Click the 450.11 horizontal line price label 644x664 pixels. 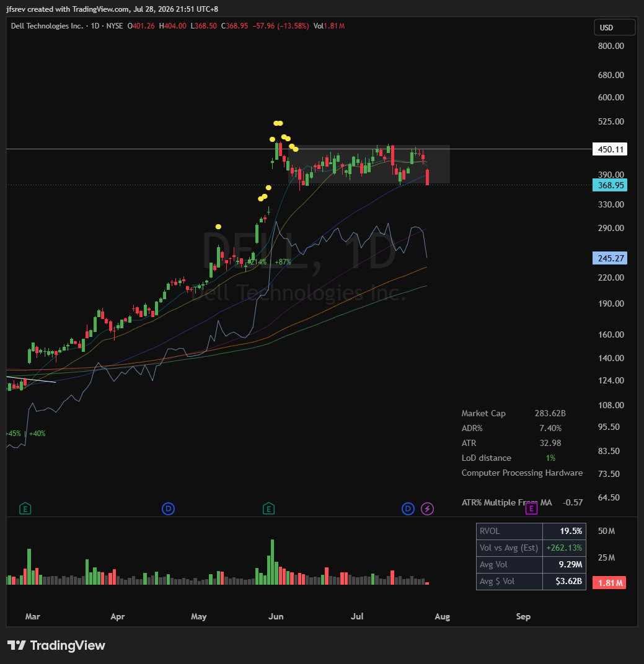tap(610, 149)
